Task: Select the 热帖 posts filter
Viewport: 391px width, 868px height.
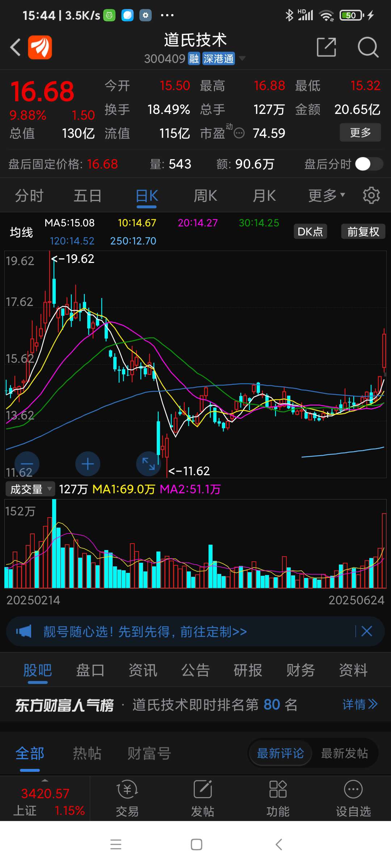Action: [87, 754]
